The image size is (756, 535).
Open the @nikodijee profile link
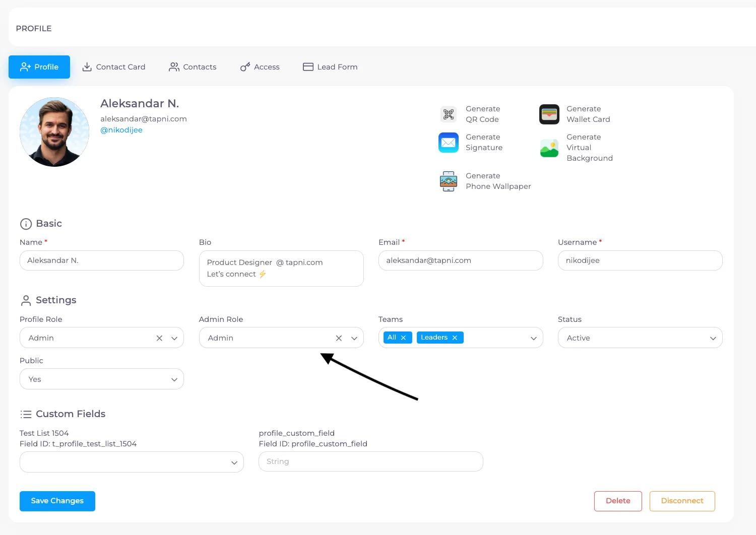pyautogui.click(x=121, y=130)
